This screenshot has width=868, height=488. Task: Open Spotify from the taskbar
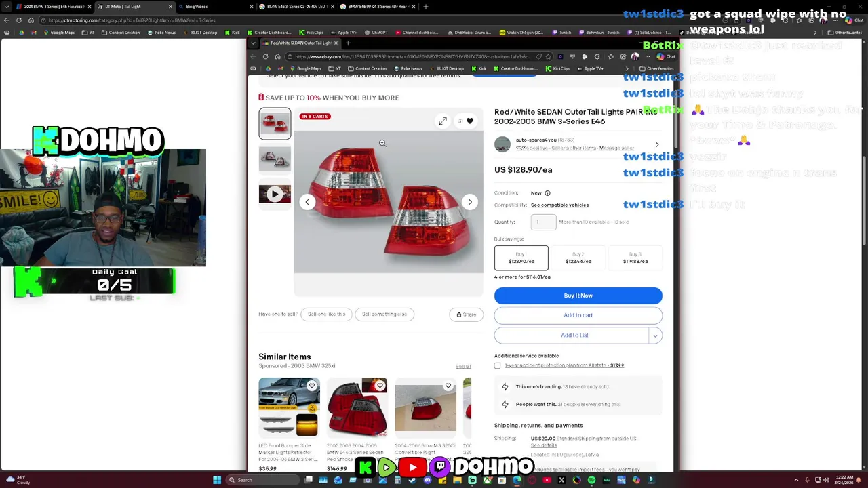point(591,480)
